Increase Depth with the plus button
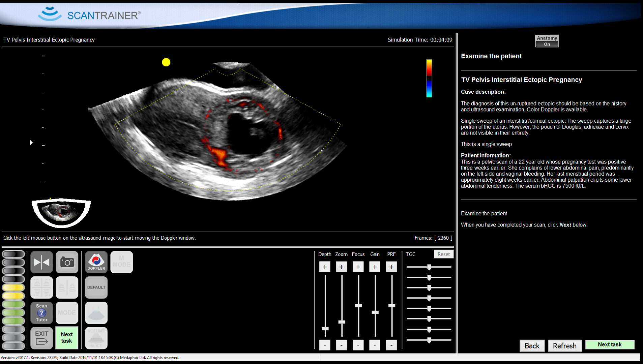643x364 pixels. [x=324, y=267]
